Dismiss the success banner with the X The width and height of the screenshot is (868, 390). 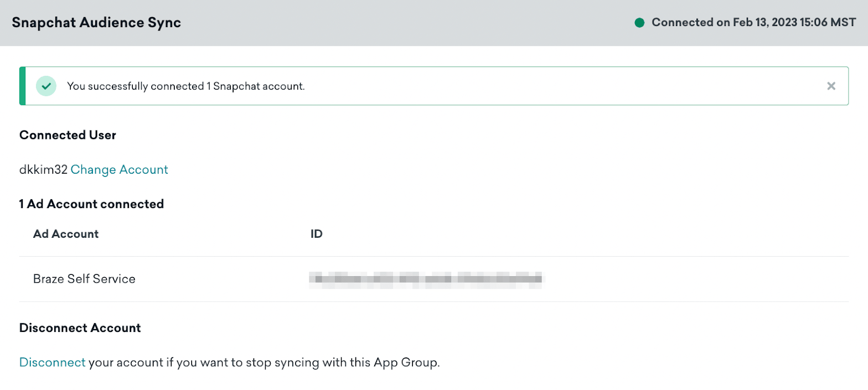pyautogui.click(x=830, y=86)
